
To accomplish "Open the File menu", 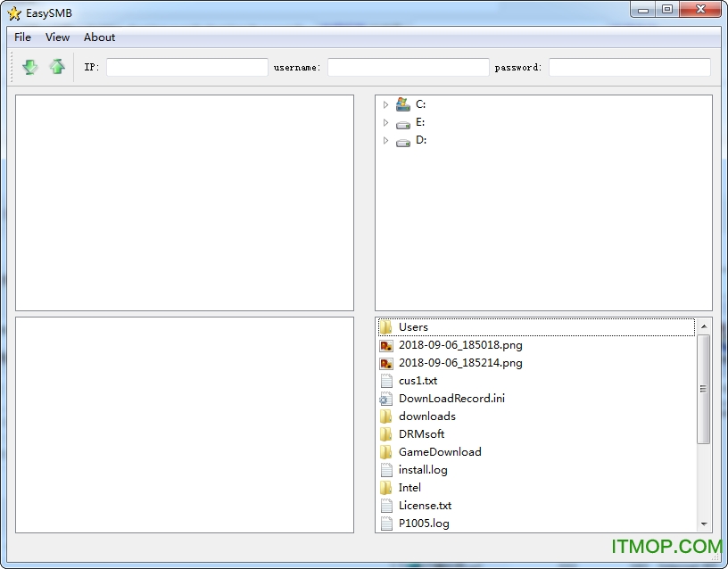I will pyautogui.click(x=22, y=37).
